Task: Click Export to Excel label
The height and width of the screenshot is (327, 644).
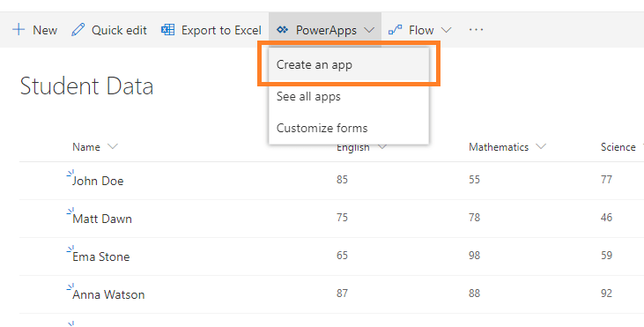Action: 221,30
